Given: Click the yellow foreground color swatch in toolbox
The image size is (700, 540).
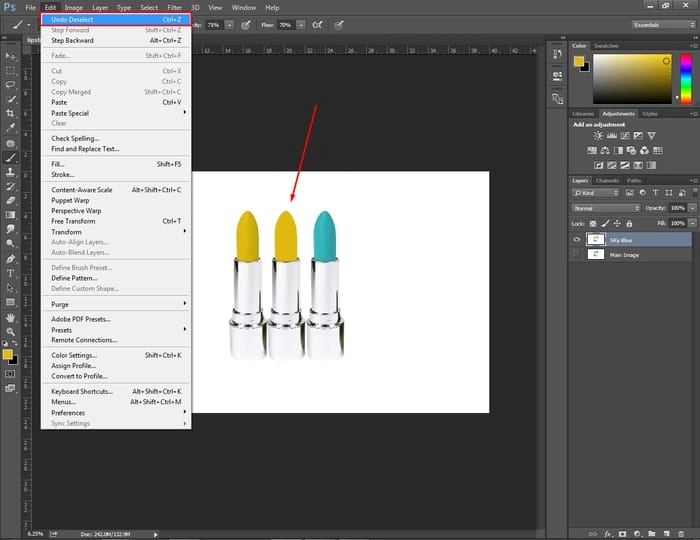Looking at the screenshot, I should point(7,355).
